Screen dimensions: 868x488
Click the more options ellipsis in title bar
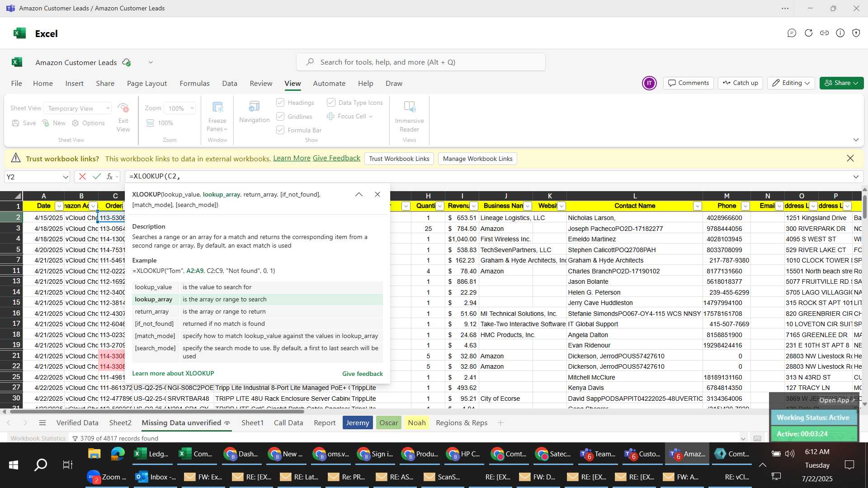coord(785,8)
